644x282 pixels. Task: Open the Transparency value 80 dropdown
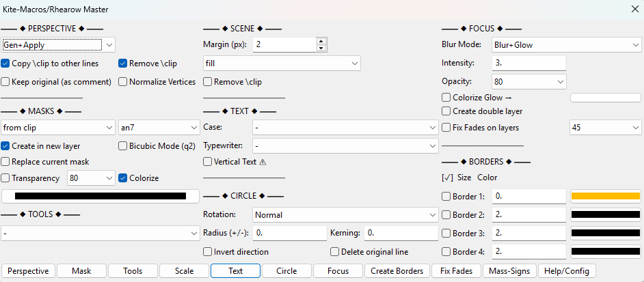(x=91, y=178)
